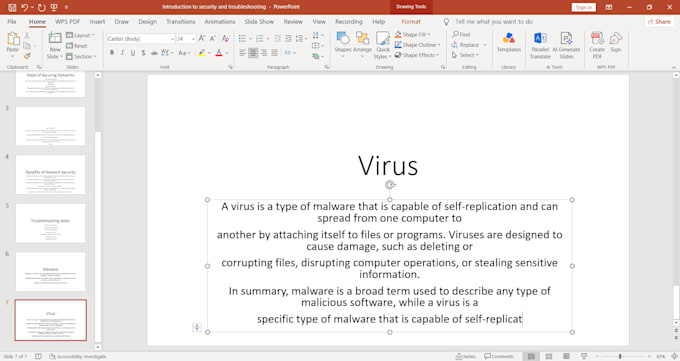Click Parallel Translate tool

[540, 45]
